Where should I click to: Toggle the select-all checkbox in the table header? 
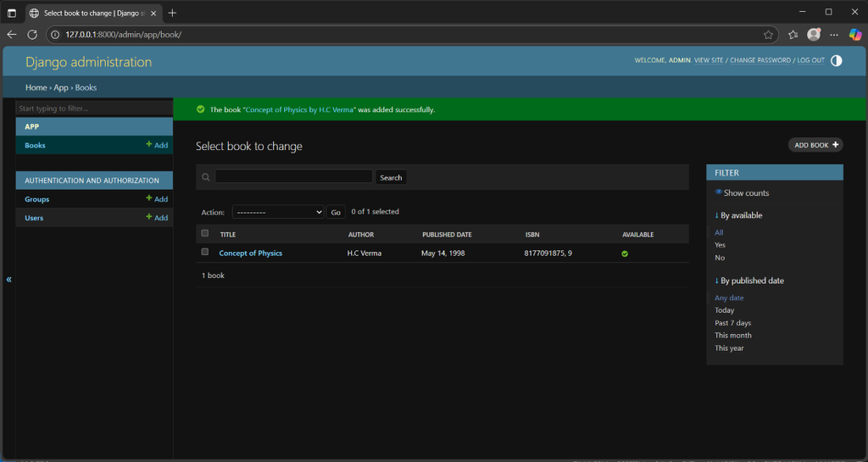205,233
